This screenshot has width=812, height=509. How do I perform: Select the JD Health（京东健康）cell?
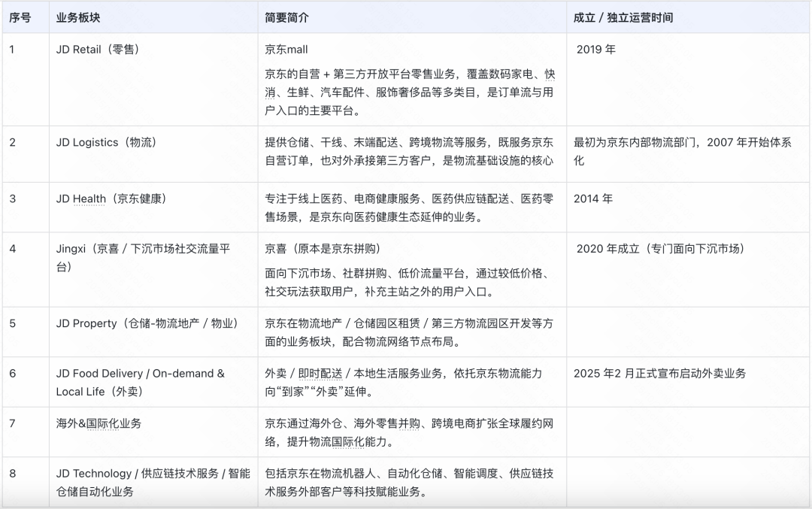click(111, 198)
